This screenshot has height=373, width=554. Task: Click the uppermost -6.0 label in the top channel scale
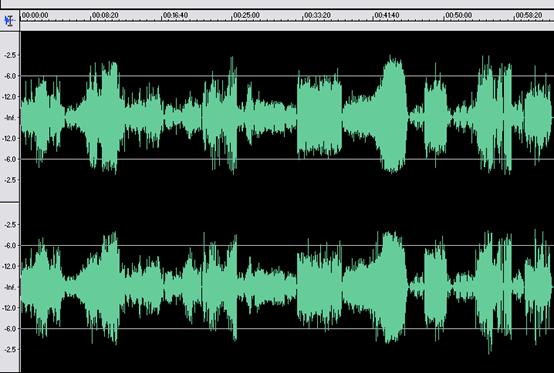coord(11,76)
